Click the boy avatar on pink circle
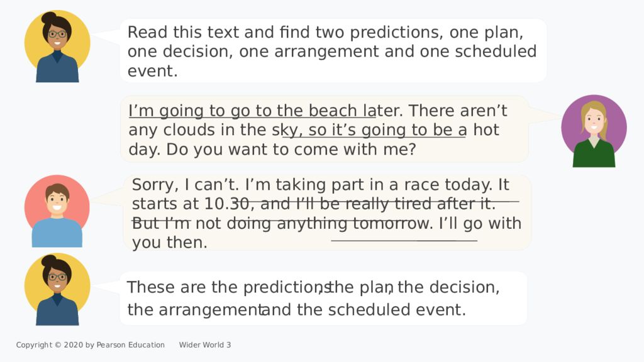This screenshot has height=362, width=644. pos(57,211)
